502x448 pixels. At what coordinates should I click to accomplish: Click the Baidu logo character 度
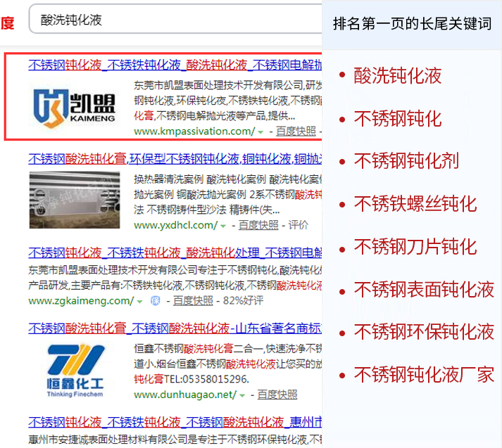(x=7, y=23)
